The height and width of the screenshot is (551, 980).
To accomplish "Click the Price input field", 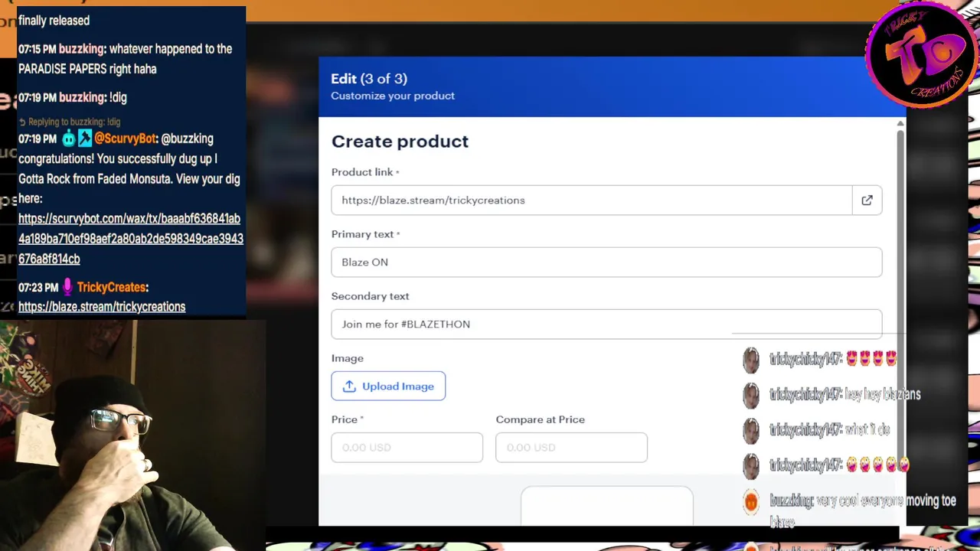I will point(407,448).
